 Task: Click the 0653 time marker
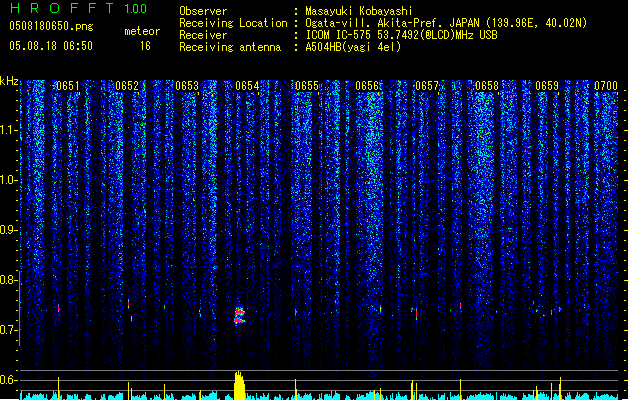(187, 86)
